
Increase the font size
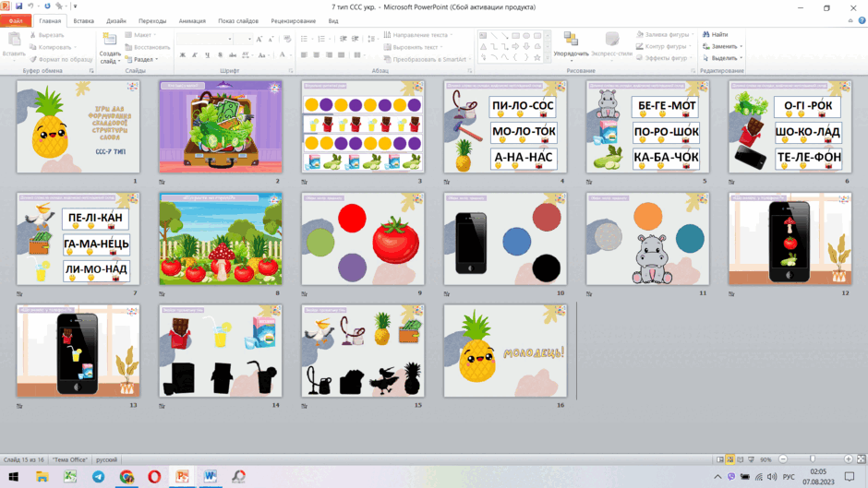tap(259, 39)
